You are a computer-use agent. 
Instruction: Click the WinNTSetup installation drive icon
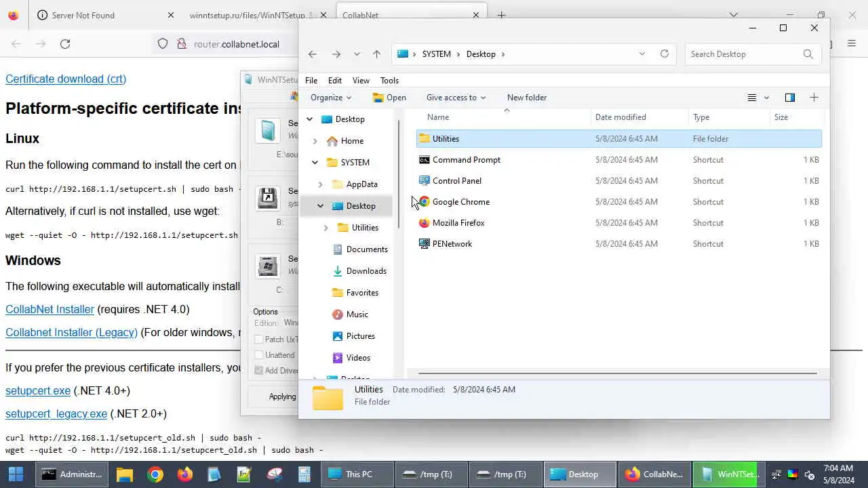[268, 266]
